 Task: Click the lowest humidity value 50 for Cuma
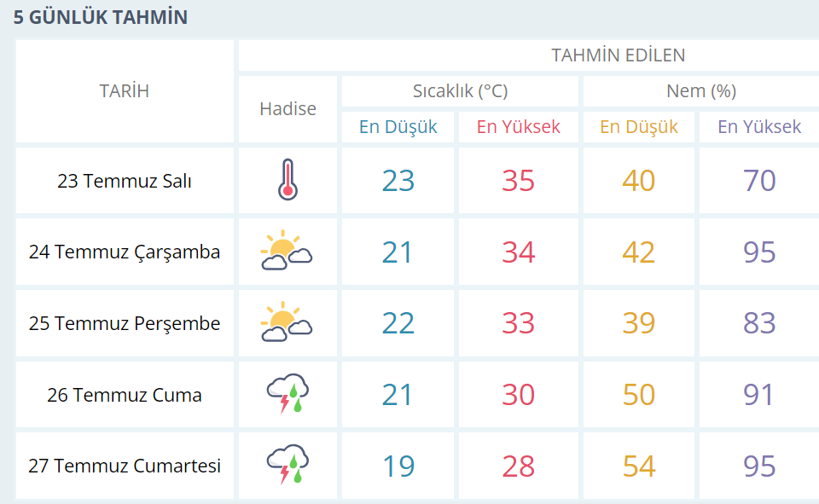point(638,394)
